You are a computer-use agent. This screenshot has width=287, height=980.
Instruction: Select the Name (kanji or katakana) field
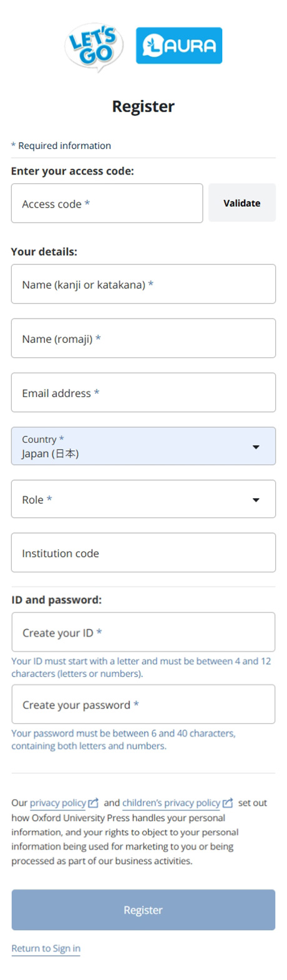(x=143, y=284)
